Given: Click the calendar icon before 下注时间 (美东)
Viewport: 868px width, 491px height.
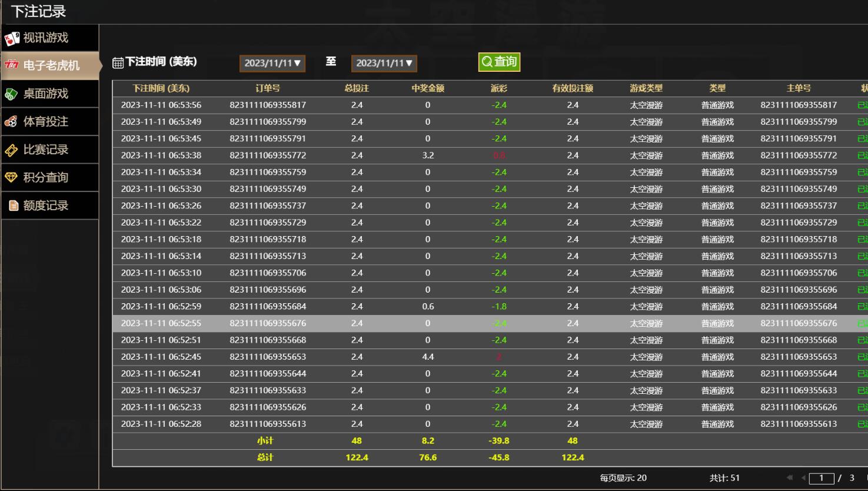Looking at the screenshot, I should pos(118,62).
